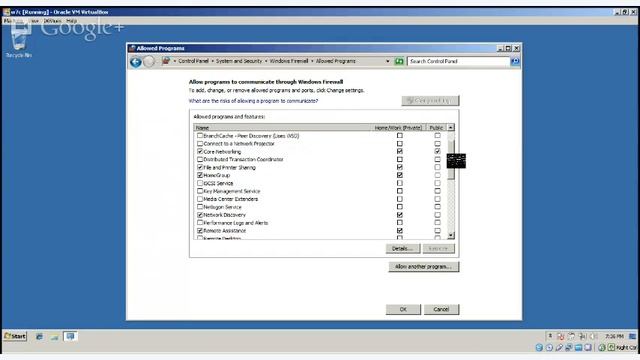
Task: Click the first pinned icon next to Start
Action: tap(39, 336)
